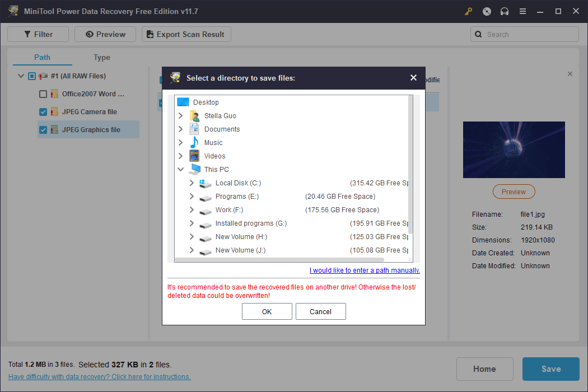The height and width of the screenshot is (392, 588).
Task: Expand the Videos folder
Action: coord(180,156)
